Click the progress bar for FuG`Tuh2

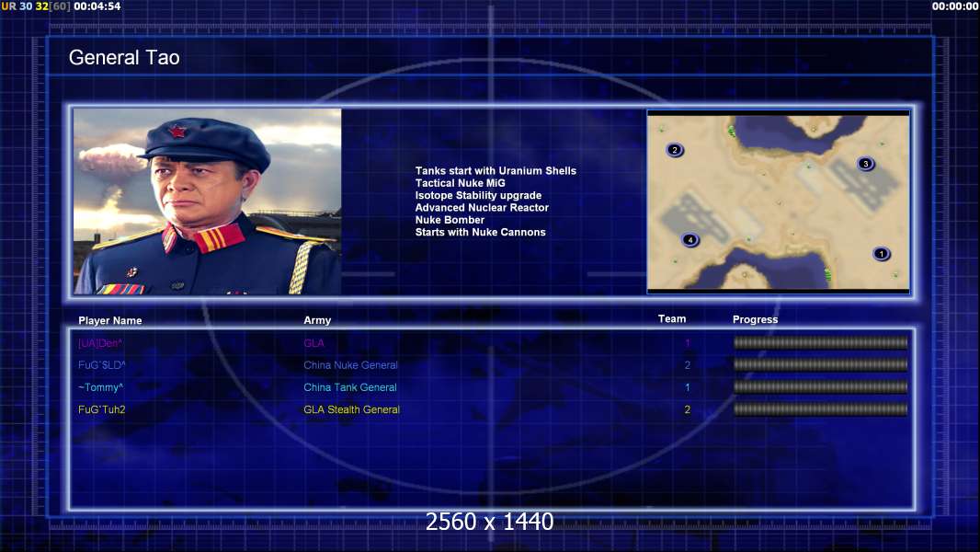tap(820, 409)
